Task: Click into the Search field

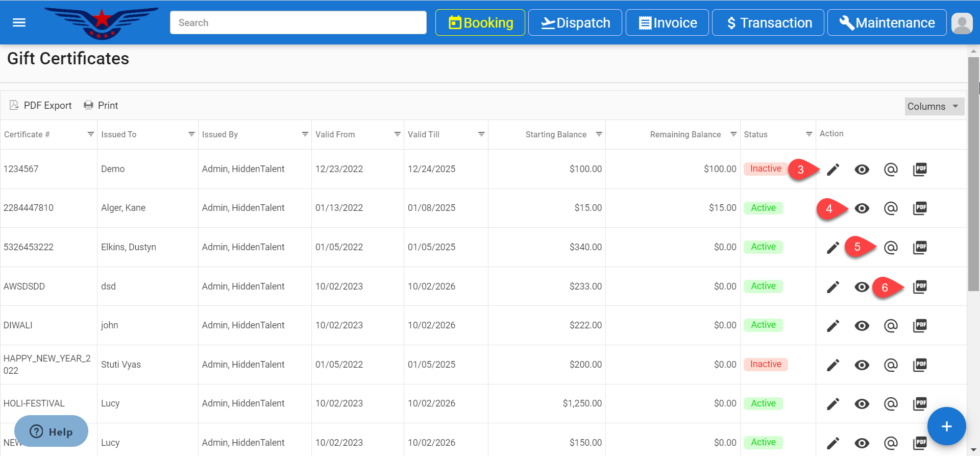Action: [298, 23]
